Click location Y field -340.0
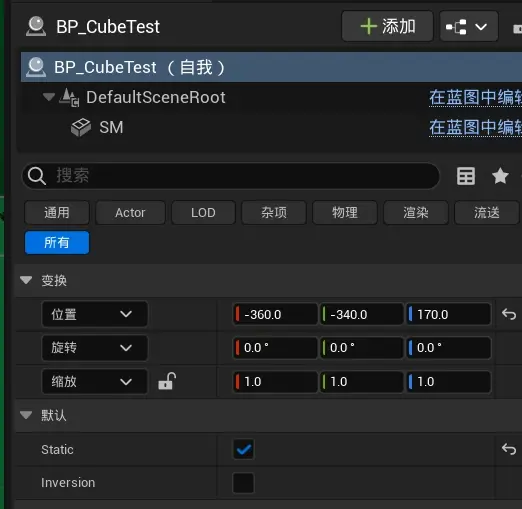 point(362,314)
